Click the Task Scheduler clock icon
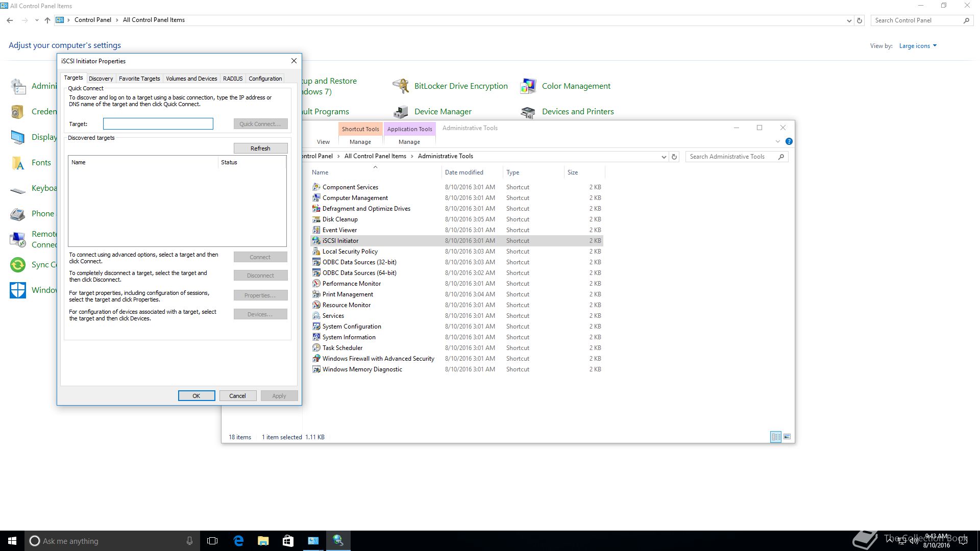The image size is (980, 551). click(316, 348)
